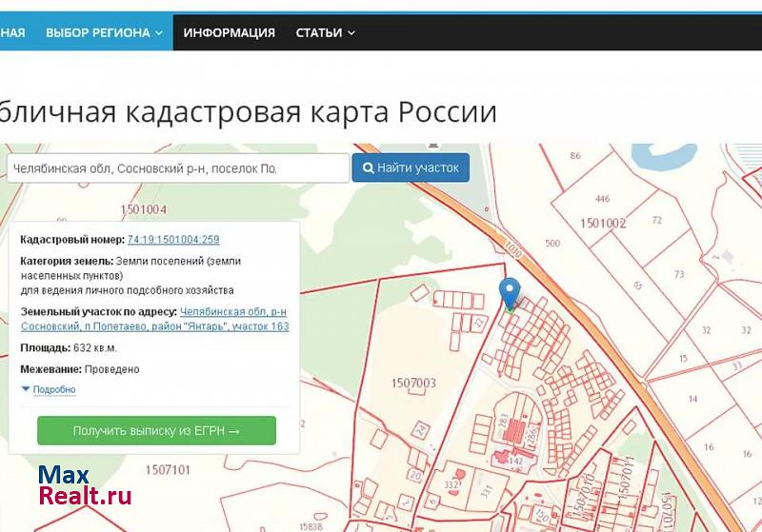Go to the partially visible home nav item
762x532 pixels.
pyautogui.click(x=11, y=32)
